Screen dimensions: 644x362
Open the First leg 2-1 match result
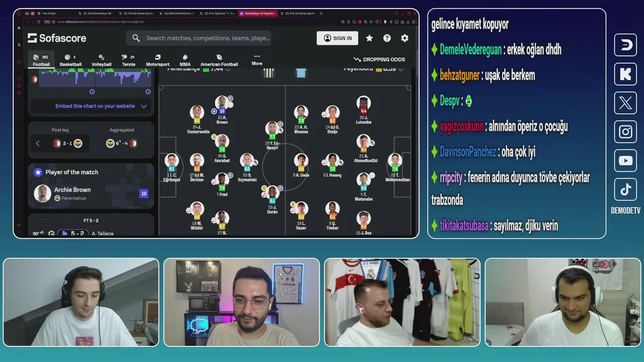[x=67, y=143]
